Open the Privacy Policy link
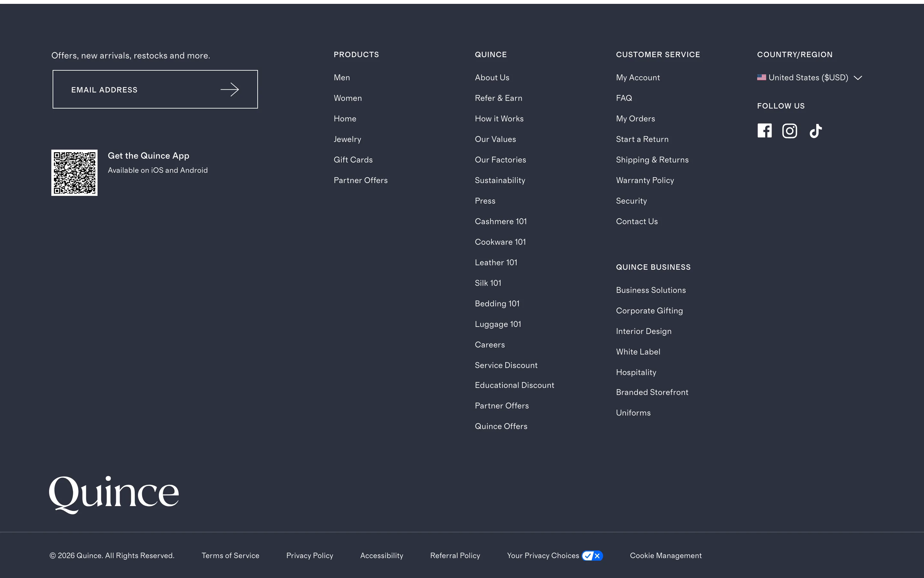 pos(310,556)
